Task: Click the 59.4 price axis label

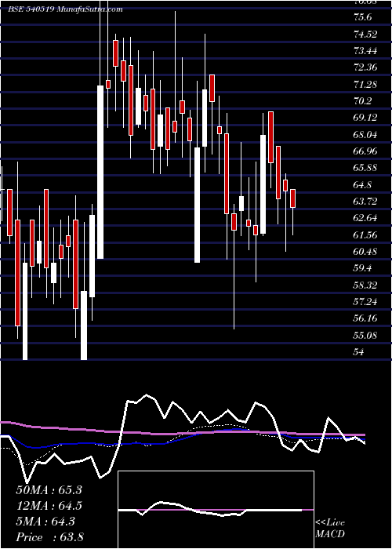Action: (362, 268)
